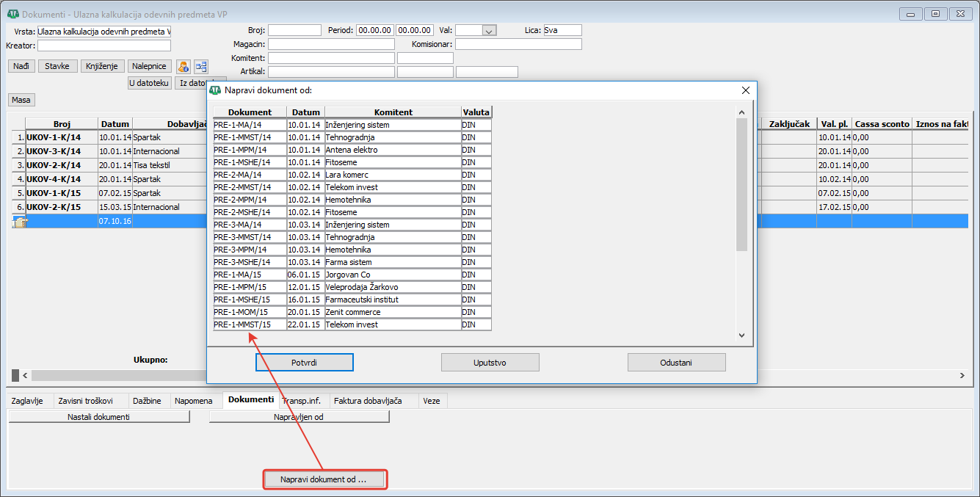
Task: Cancel the dialog with Odustani
Action: point(677,363)
